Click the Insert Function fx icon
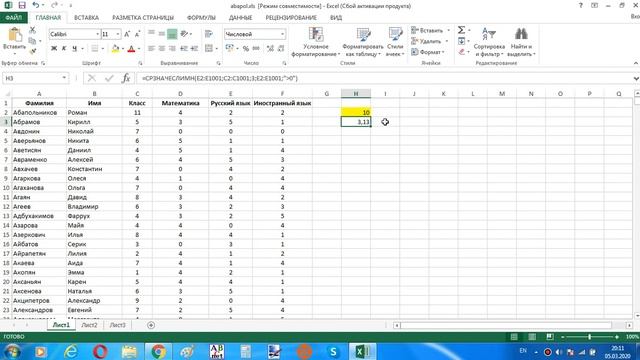 [126, 78]
